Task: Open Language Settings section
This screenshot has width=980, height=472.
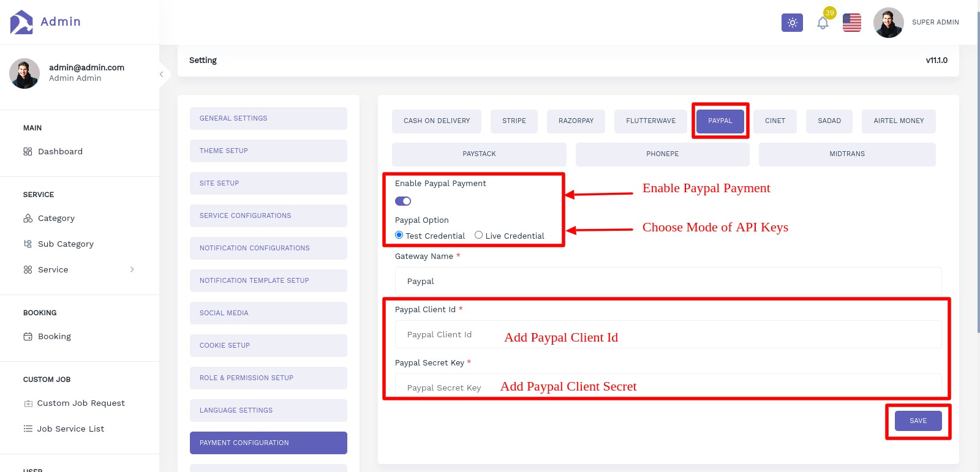Action: point(268,410)
